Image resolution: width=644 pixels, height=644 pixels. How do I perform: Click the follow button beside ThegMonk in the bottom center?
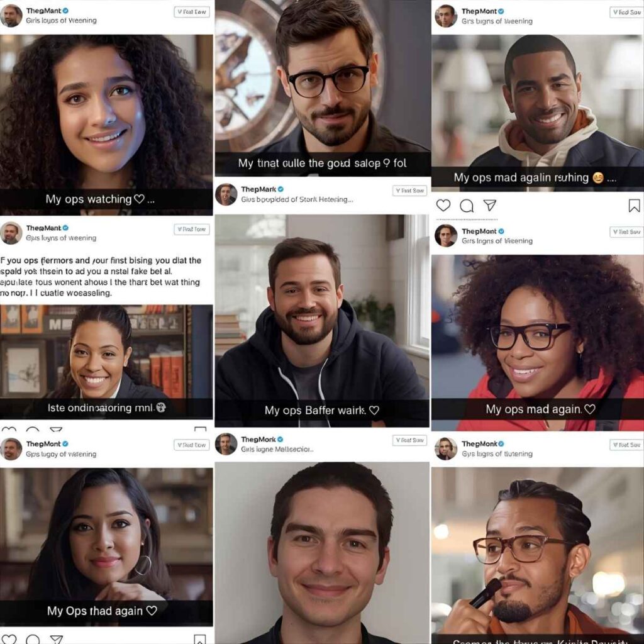(410, 440)
